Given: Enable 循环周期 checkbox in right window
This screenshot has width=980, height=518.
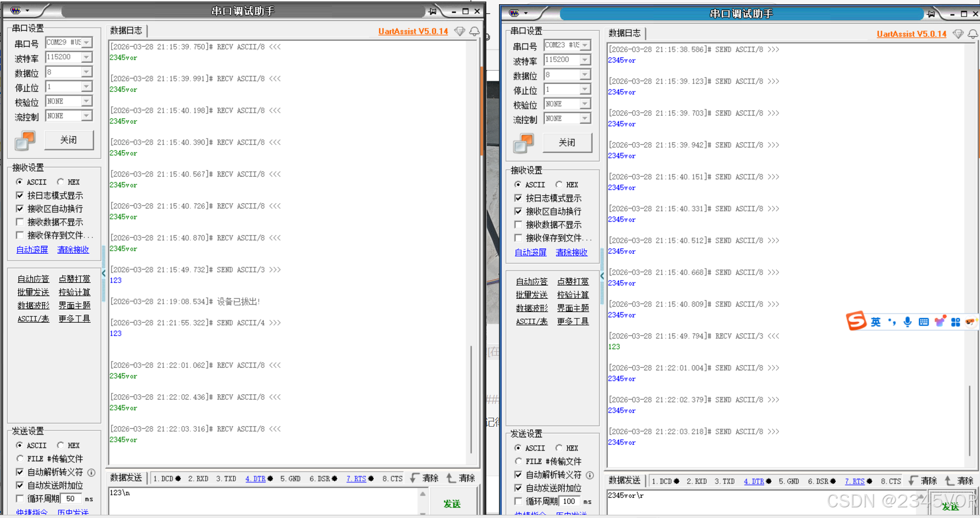Looking at the screenshot, I should pos(519,501).
